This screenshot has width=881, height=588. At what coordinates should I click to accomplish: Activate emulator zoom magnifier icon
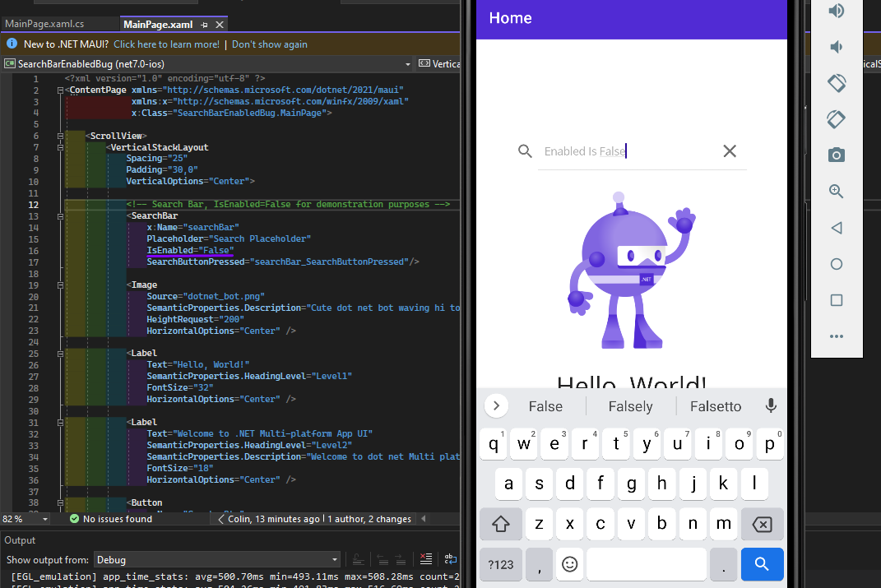tap(836, 192)
